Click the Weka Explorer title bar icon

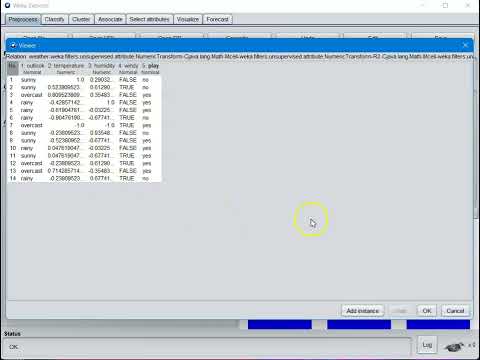7,5
